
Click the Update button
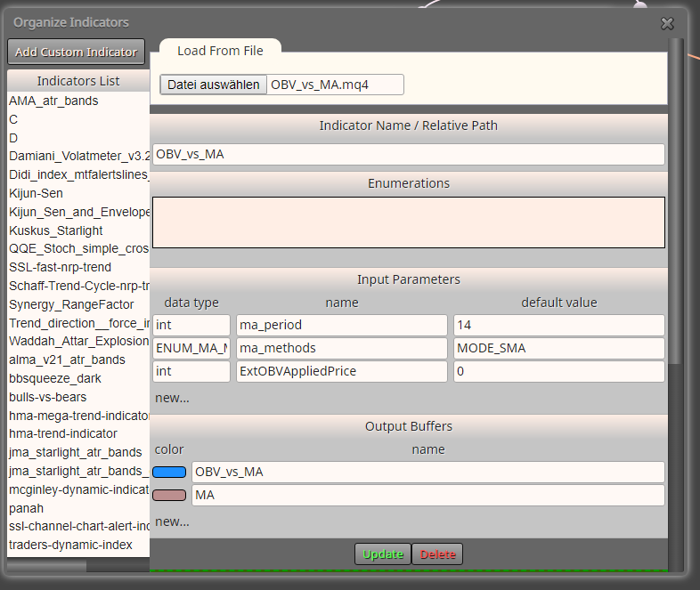[383, 554]
